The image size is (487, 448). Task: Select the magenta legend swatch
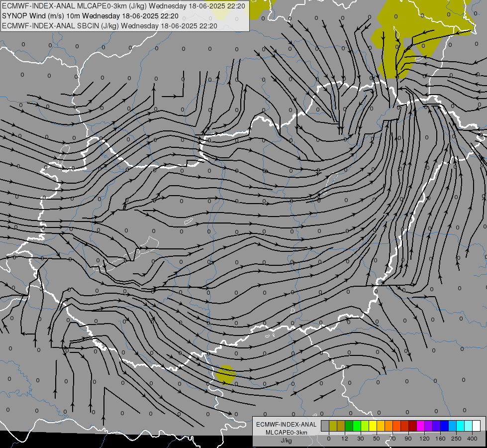[x=420, y=426]
